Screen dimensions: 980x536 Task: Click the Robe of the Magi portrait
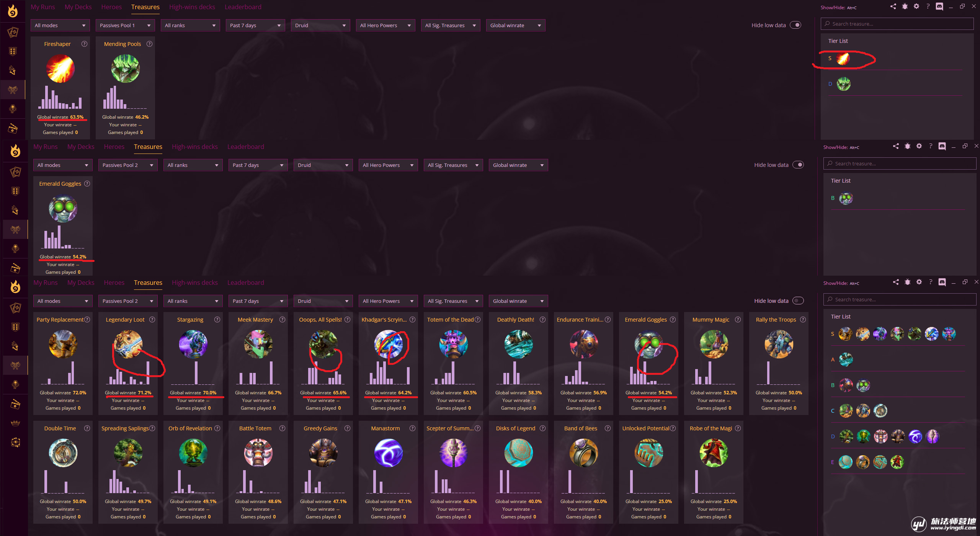pos(714,453)
